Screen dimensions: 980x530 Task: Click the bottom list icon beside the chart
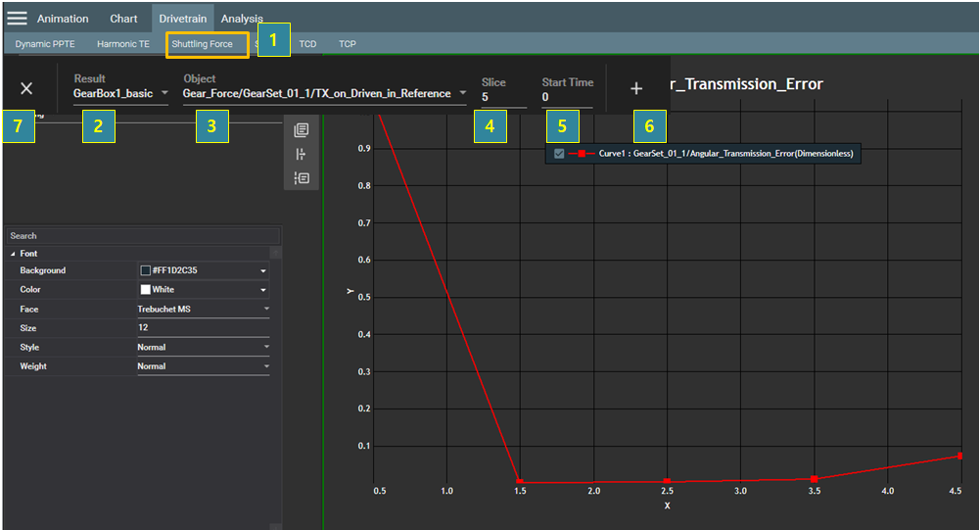(x=302, y=177)
